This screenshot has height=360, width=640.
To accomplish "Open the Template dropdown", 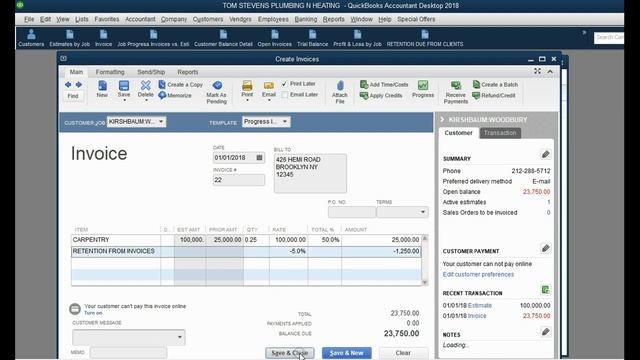I will tap(285, 122).
